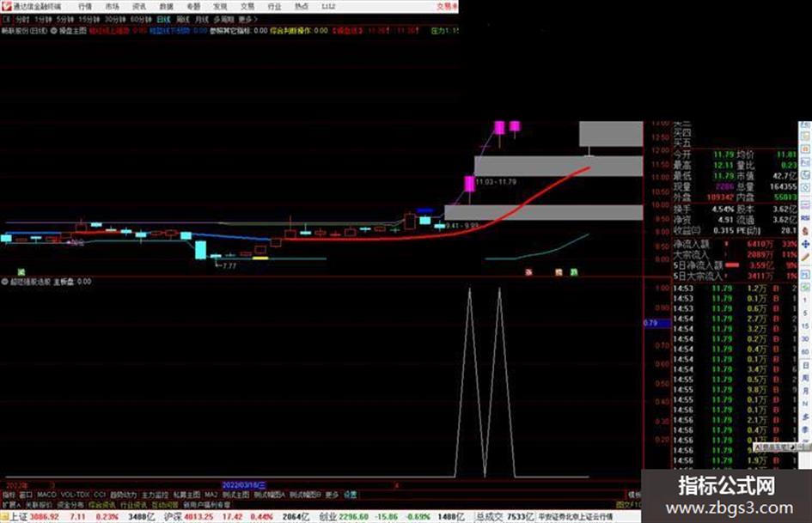Switch to the 测试幅图A indicator tab
The width and height of the screenshot is (812, 523).
point(270,495)
